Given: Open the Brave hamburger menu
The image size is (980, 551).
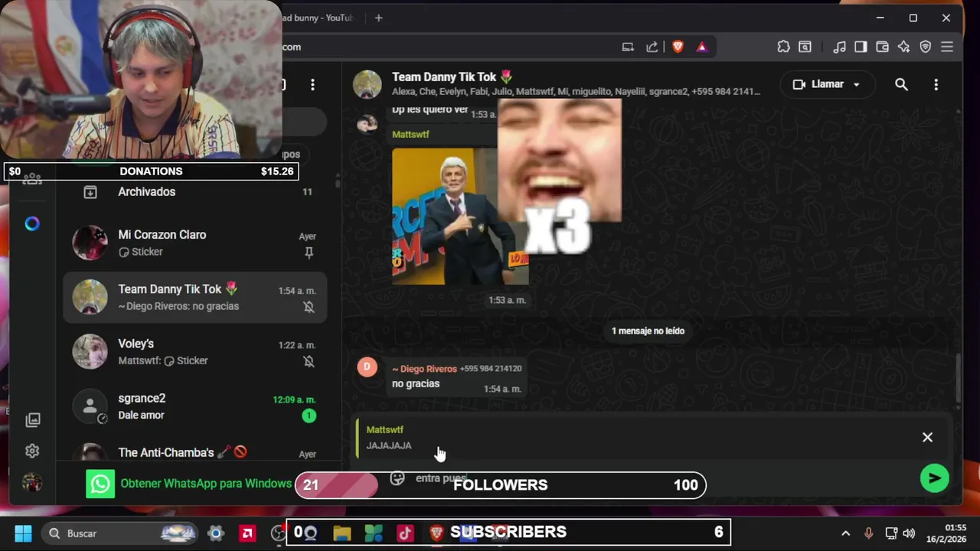Looking at the screenshot, I should 947,47.
